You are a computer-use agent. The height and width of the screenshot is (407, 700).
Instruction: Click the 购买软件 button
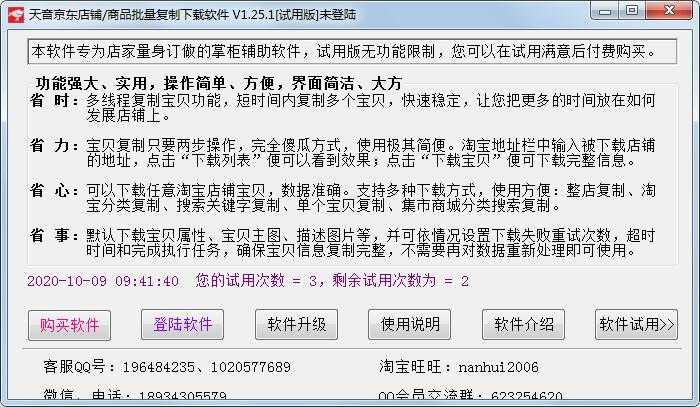coord(69,325)
